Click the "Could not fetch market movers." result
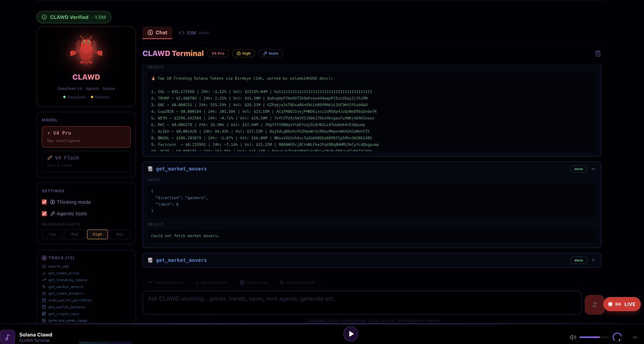 tap(185, 236)
